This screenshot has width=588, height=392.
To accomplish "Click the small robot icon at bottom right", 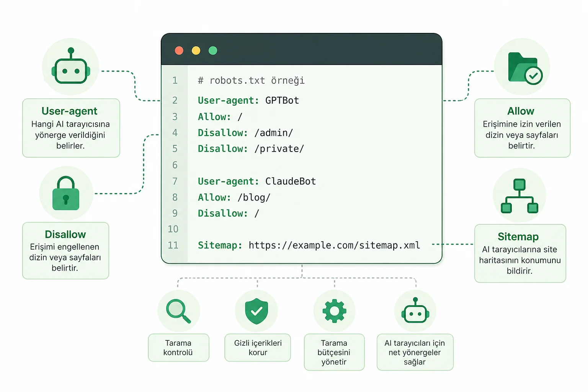I will [x=415, y=310].
